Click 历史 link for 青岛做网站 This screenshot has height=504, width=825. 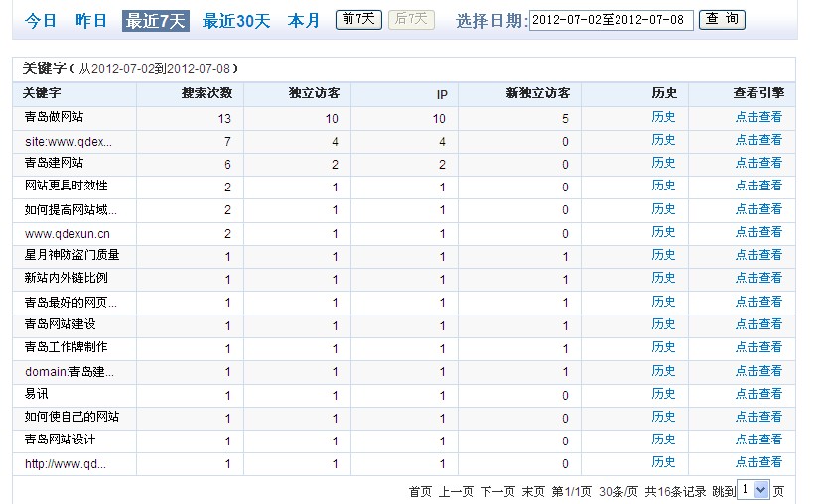663,117
